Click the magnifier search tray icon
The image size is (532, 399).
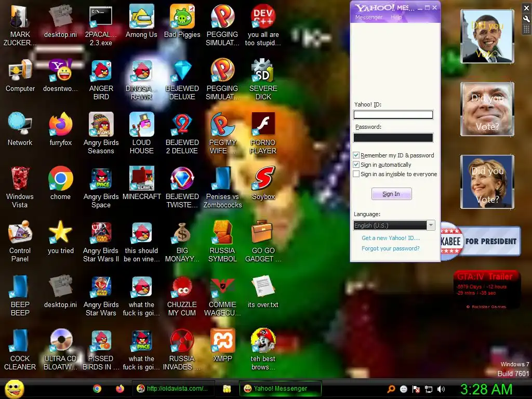391,389
